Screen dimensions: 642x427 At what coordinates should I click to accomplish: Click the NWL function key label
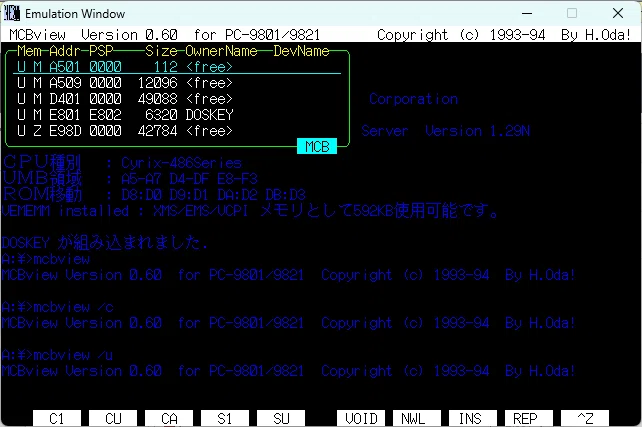pyautogui.click(x=417, y=418)
